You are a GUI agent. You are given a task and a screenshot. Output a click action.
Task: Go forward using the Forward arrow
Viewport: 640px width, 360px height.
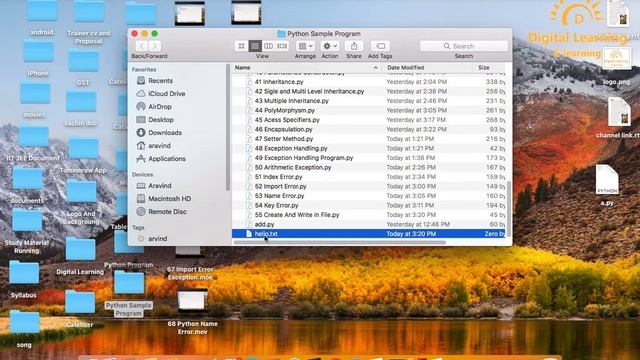click(155, 46)
